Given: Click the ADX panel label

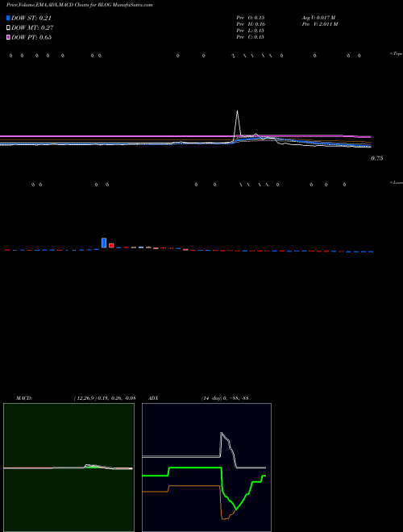Looking at the screenshot, I should tap(152, 398).
